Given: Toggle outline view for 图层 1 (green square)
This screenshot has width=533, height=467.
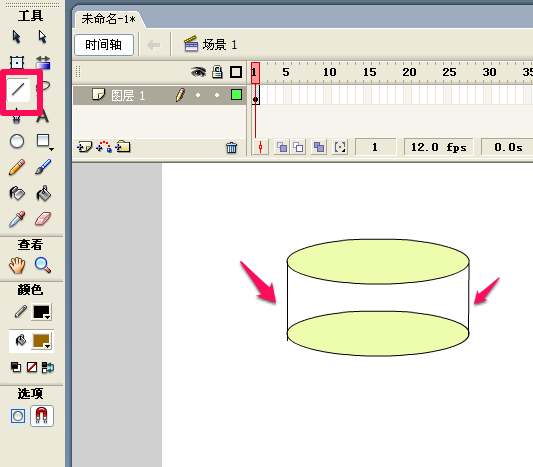Looking at the screenshot, I should point(236,94).
